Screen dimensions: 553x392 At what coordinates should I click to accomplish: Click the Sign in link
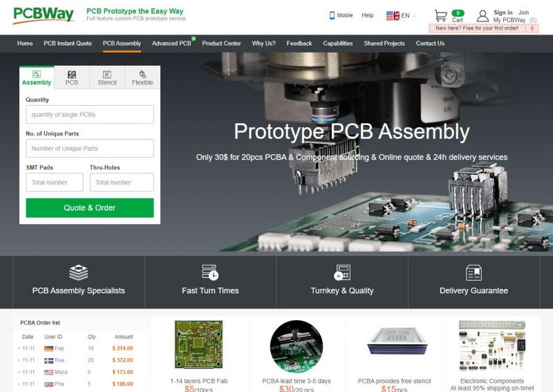point(503,12)
